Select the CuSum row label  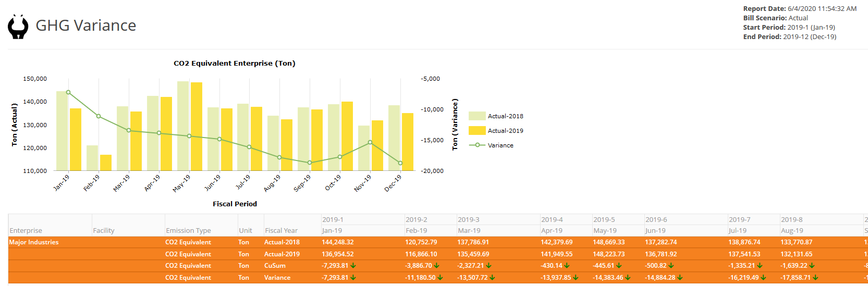click(275, 266)
